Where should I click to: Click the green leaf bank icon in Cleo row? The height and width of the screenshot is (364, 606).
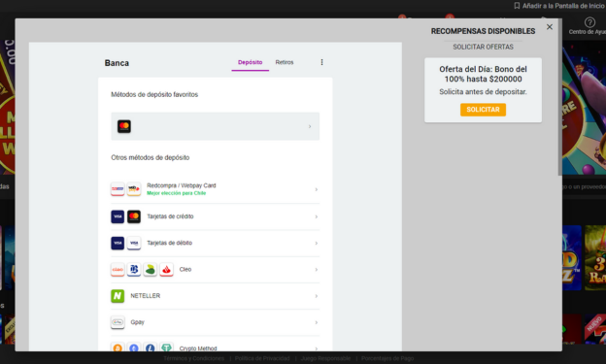click(x=150, y=269)
